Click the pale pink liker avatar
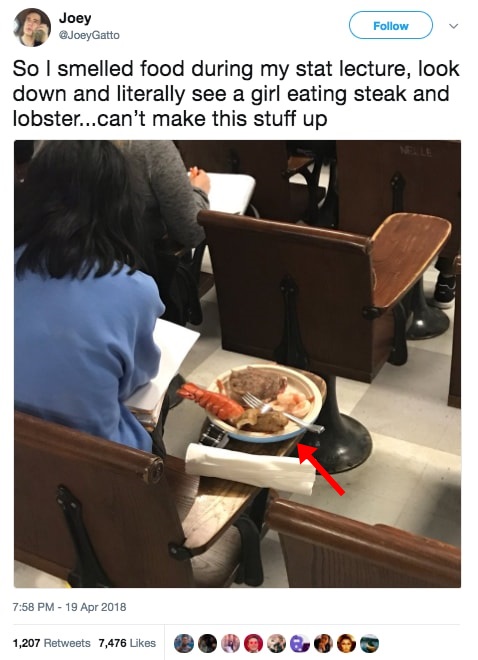478x660 pixels. pyautogui.click(x=230, y=643)
